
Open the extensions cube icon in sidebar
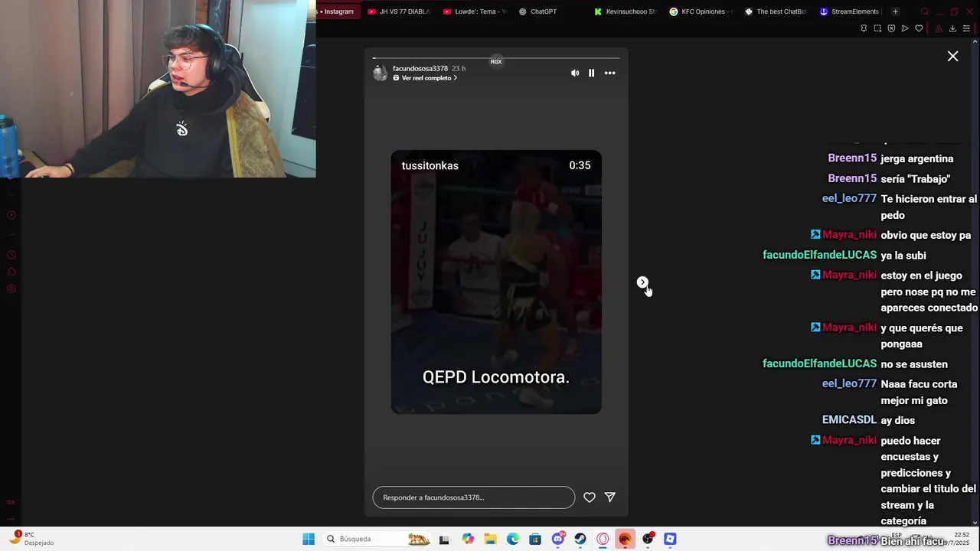point(11,272)
